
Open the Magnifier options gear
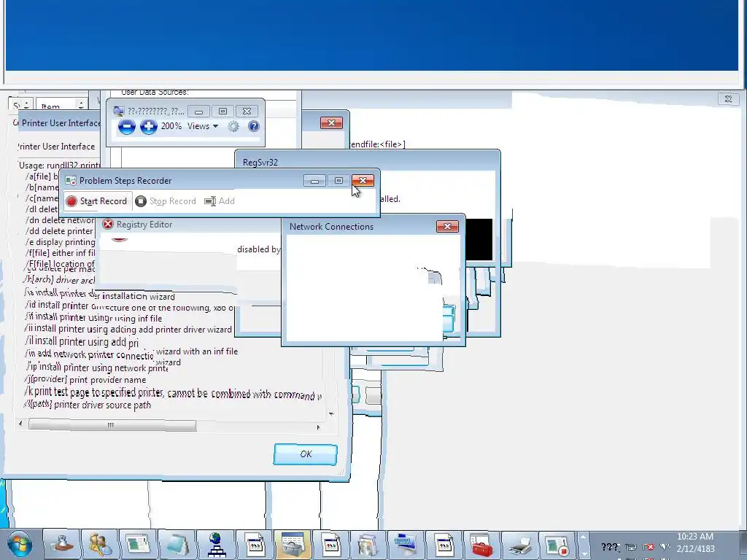(x=233, y=126)
